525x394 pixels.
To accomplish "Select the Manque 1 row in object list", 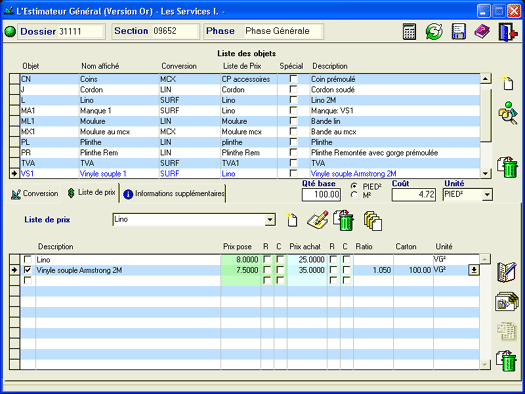I will pyautogui.click(x=249, y=110).
